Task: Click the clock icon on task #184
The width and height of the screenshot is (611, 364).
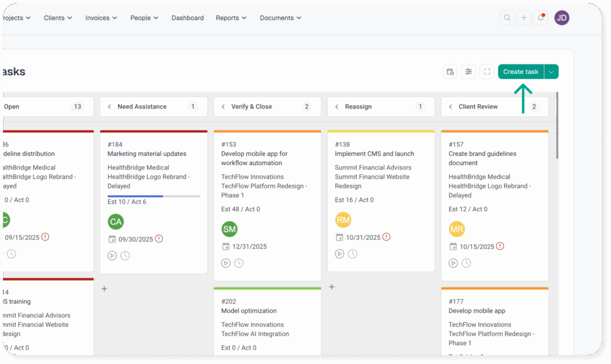Action: [125, 255]
